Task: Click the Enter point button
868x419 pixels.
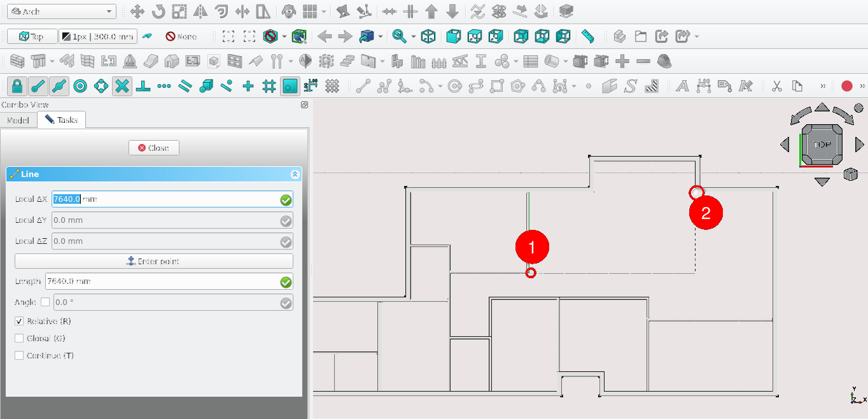Action: coord(153,261)
